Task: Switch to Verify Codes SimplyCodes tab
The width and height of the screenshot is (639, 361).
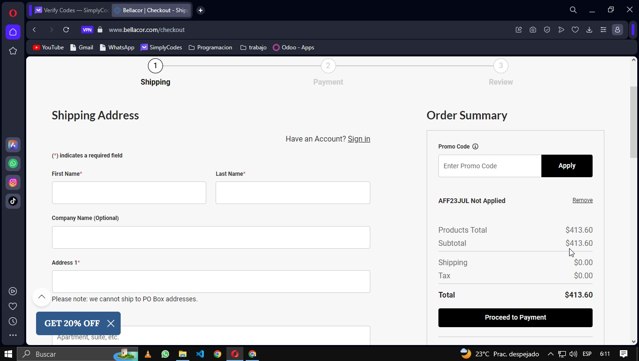Action: (71, 10)
